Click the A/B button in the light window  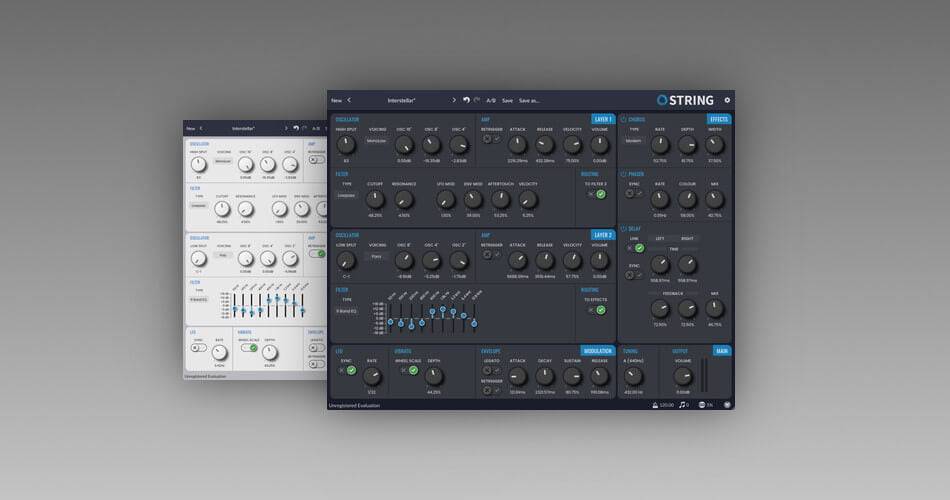point(316,128)
